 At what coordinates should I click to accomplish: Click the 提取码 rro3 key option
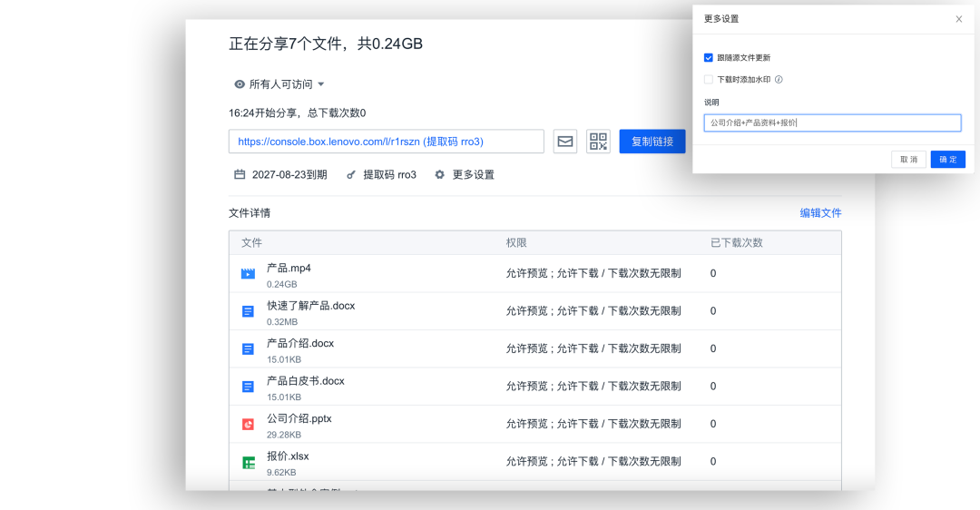pyautogui.click(x=382, y=174)
